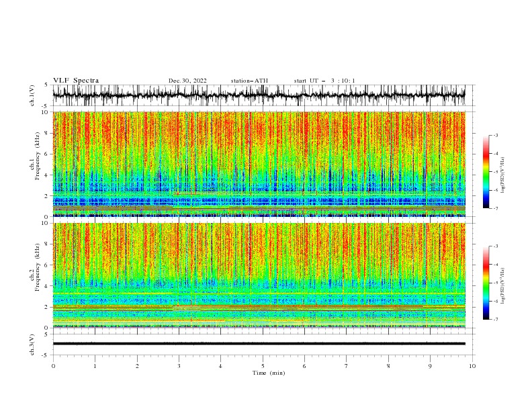Click the log(PSD) label beside ch.2 color bar

click(503, 286)
